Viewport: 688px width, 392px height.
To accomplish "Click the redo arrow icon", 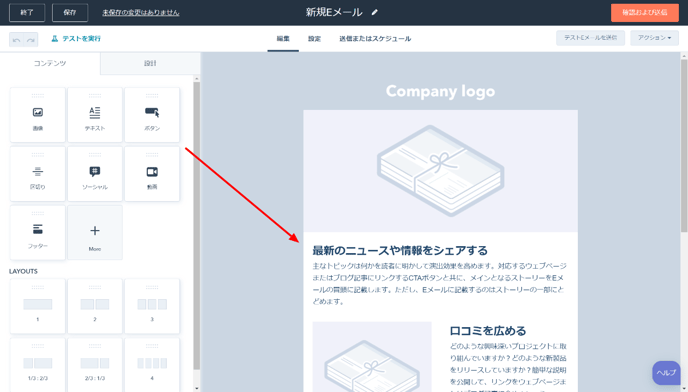I will [31, 40].
